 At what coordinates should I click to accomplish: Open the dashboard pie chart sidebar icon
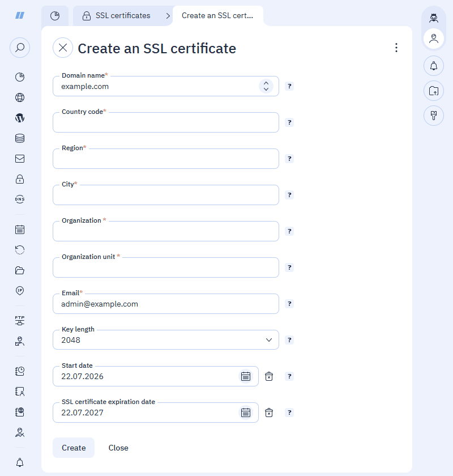[20, 77]
